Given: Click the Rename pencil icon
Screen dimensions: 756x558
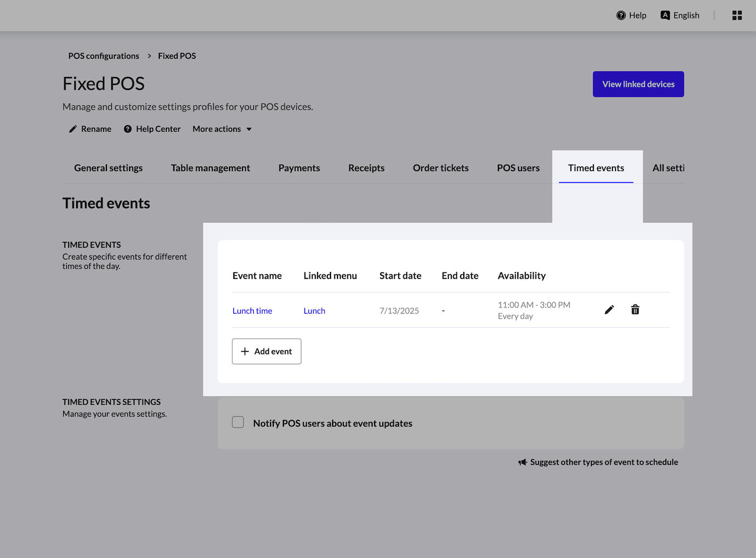Looking at the screenshot, I should (x=73, y=129).
